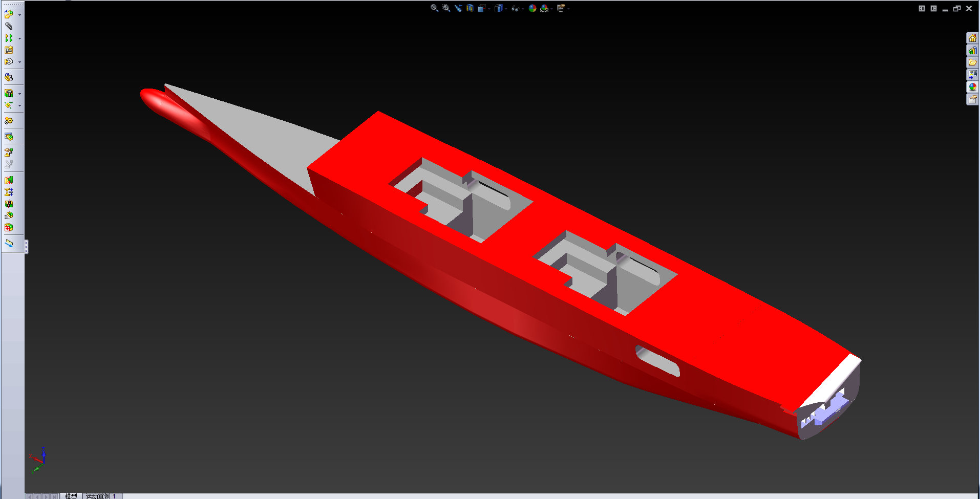Switch to the 运动算例 1 tab
This screenshot has width=980, height=499.
pos(101,496)
